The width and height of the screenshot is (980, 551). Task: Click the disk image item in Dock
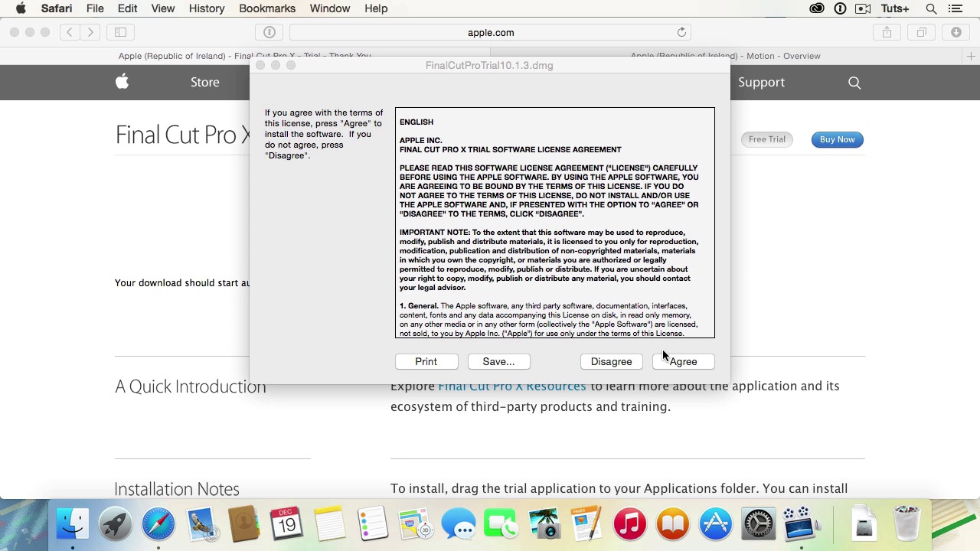click(x=864, y=524)
